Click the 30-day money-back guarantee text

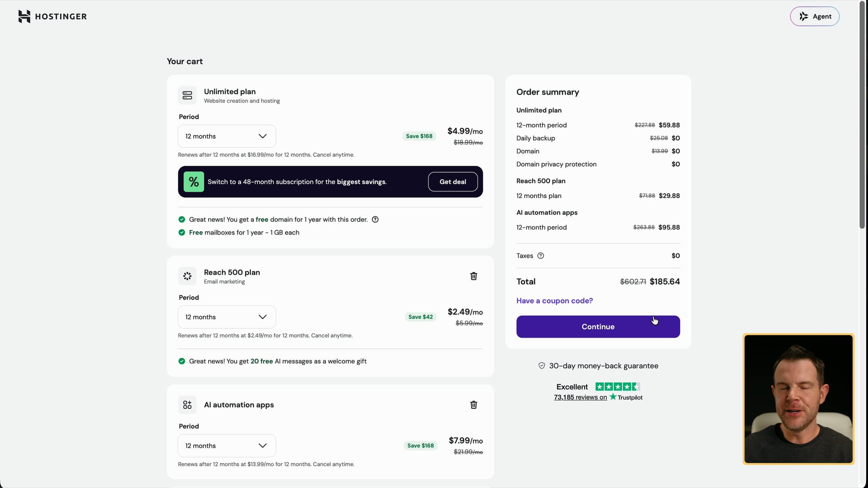(x=604, y=366)
